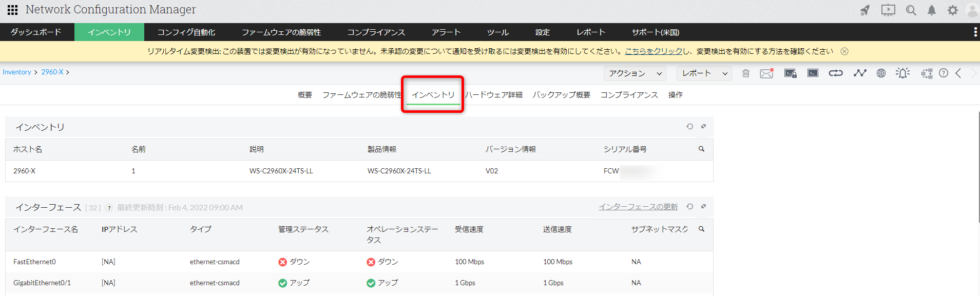Click the こちらをクリック link in banner

(x=654, y=51)
